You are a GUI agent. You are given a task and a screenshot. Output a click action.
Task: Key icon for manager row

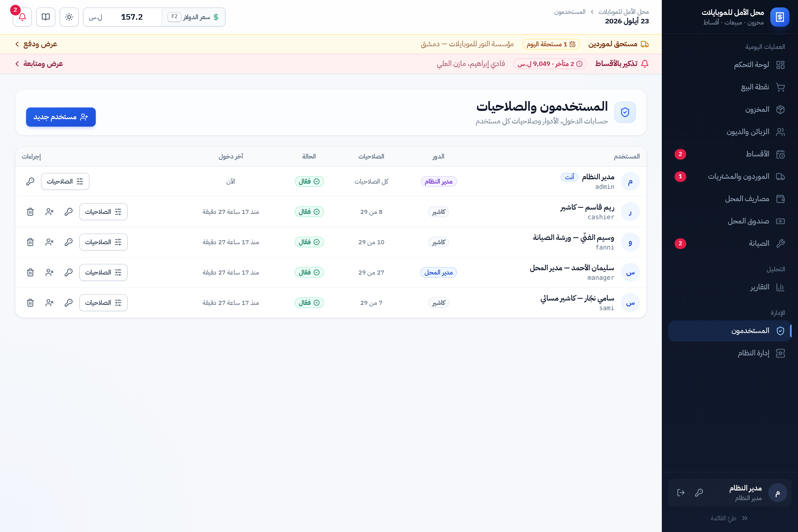(69, 272)
